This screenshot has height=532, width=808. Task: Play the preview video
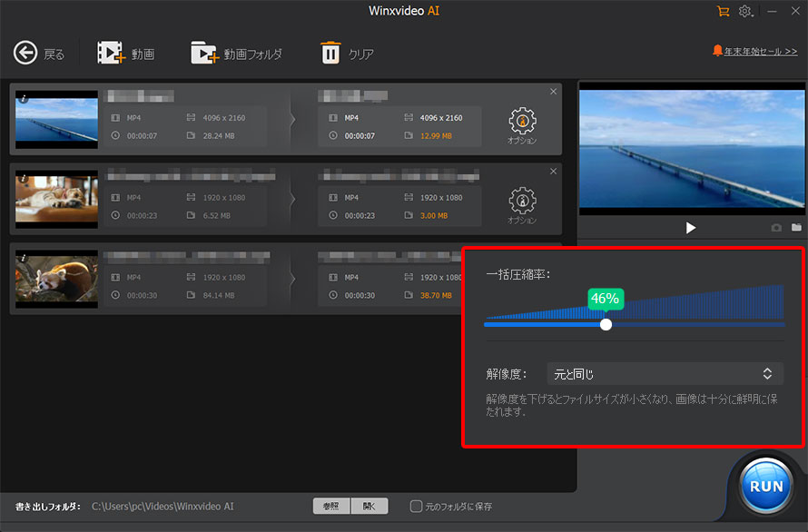pyautogui.click(x=691, y=228)
